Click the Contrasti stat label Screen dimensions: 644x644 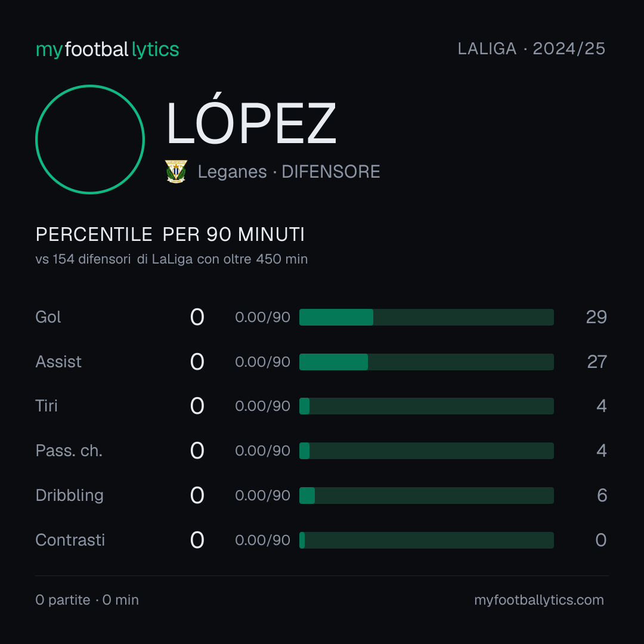pos(70,540)
